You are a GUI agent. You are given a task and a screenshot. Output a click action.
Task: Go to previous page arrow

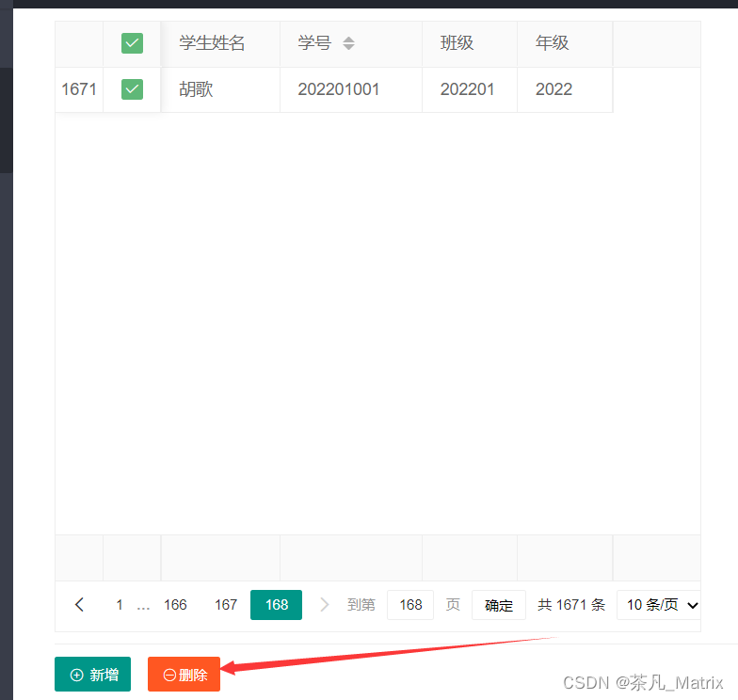point(79,604)
